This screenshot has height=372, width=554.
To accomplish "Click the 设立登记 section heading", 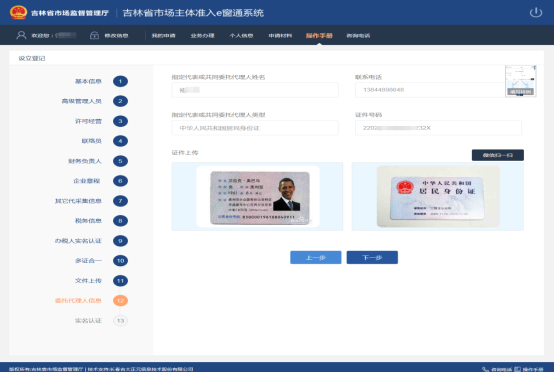I will pyautogui.click(x=32, y=58).
